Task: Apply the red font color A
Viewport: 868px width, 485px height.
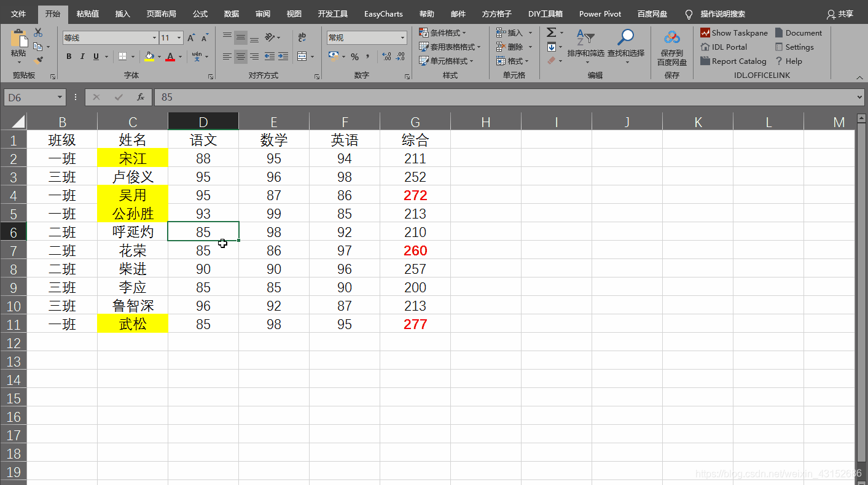Action: pyautogui.click(x=170, y=56)
